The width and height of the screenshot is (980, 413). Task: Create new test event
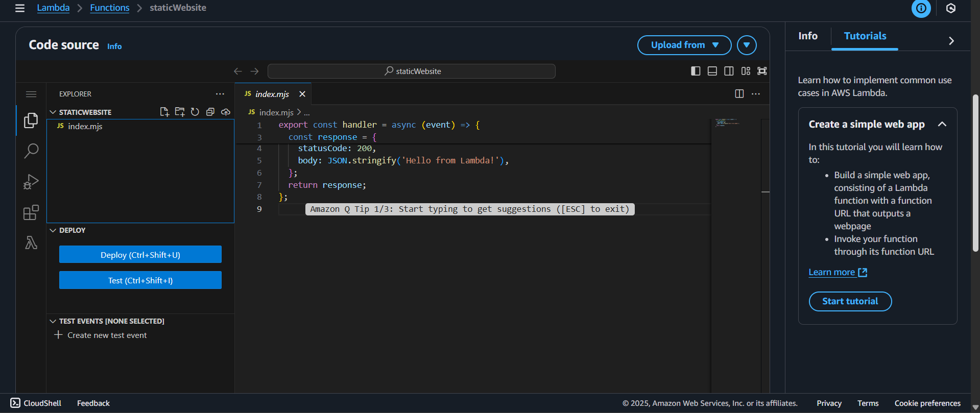point(101,335)
